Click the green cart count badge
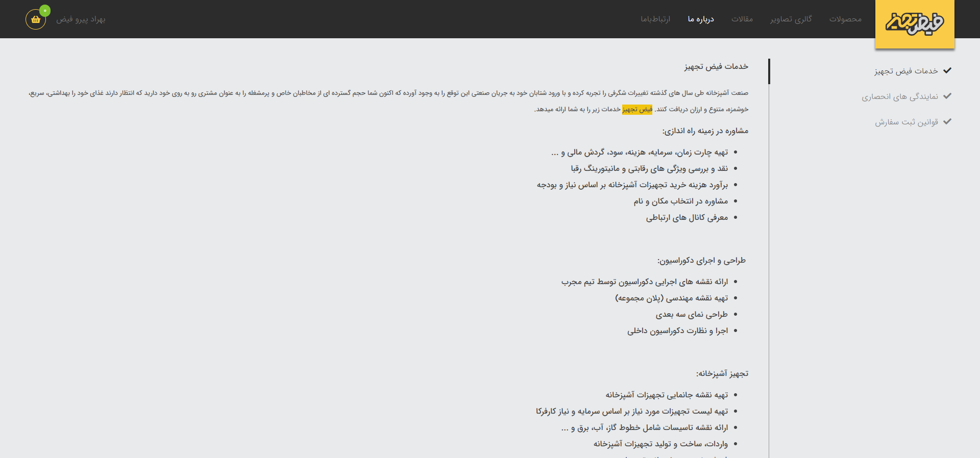Viewport: 980px width, 458px height. (x=45, y=10)
